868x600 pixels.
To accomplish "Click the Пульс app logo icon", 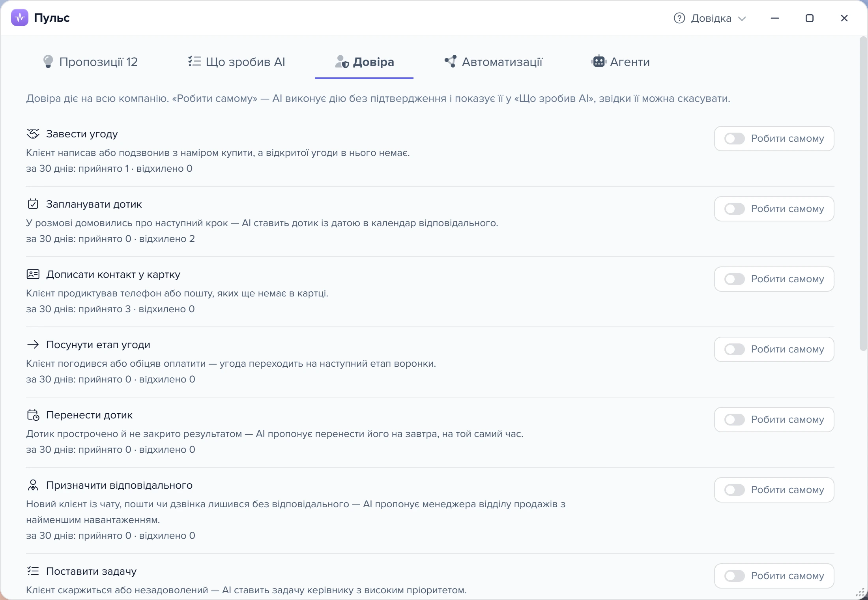I will pos(20,18).
